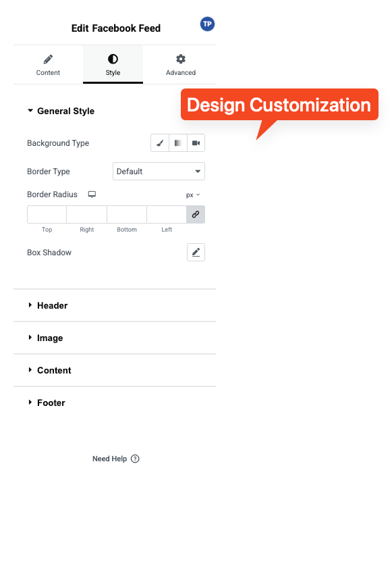The image size is (392, 568).
Task: Switch to the Style tab
Action: click(x=113, y=65)
